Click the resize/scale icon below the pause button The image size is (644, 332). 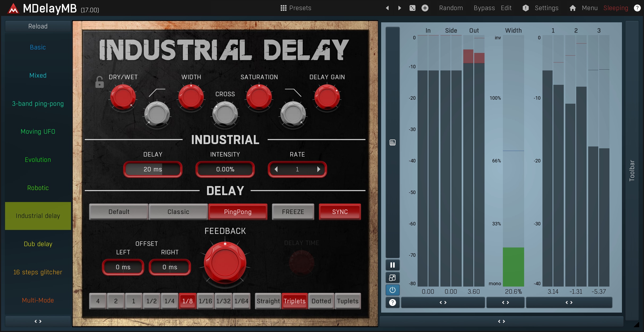[392, 278]
